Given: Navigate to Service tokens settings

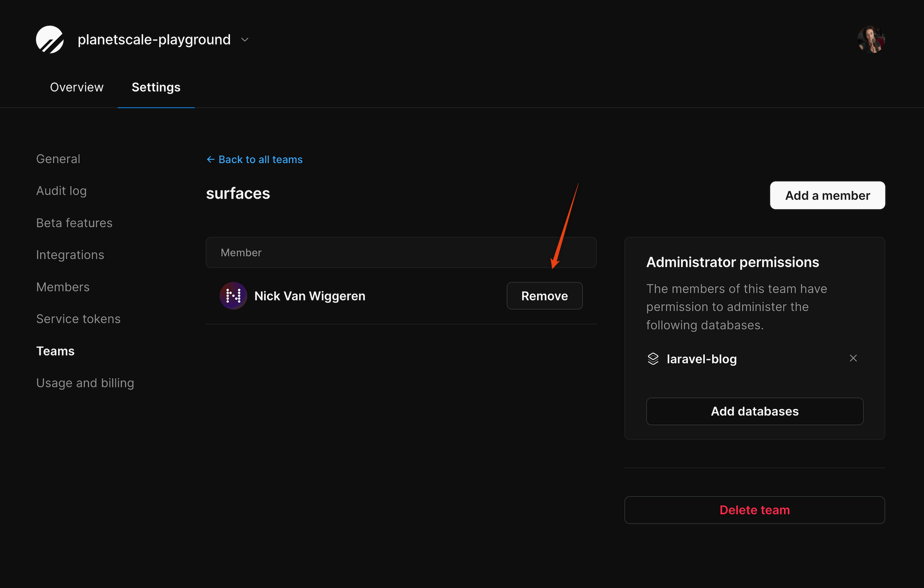Looking at the screenshot, I should (x=78, y=319).
